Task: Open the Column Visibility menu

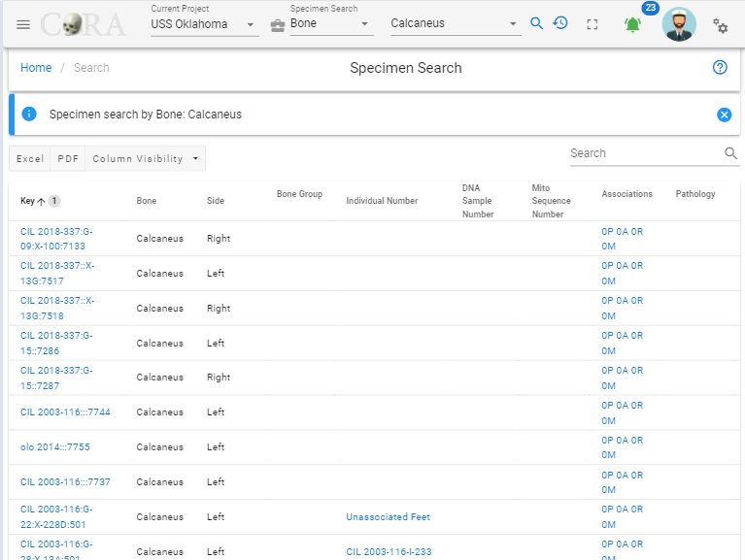Action: [146, 158]
